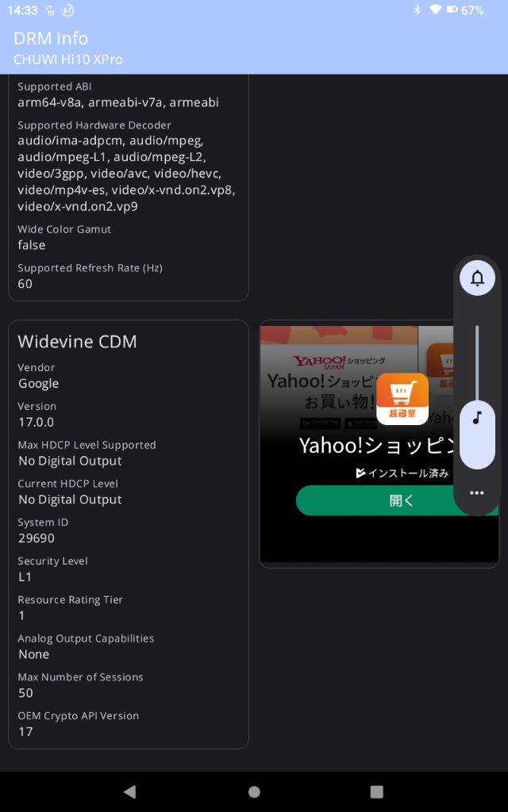Open volume settings via three-dots icon
The image size is (508, 812).
[477, 493]
